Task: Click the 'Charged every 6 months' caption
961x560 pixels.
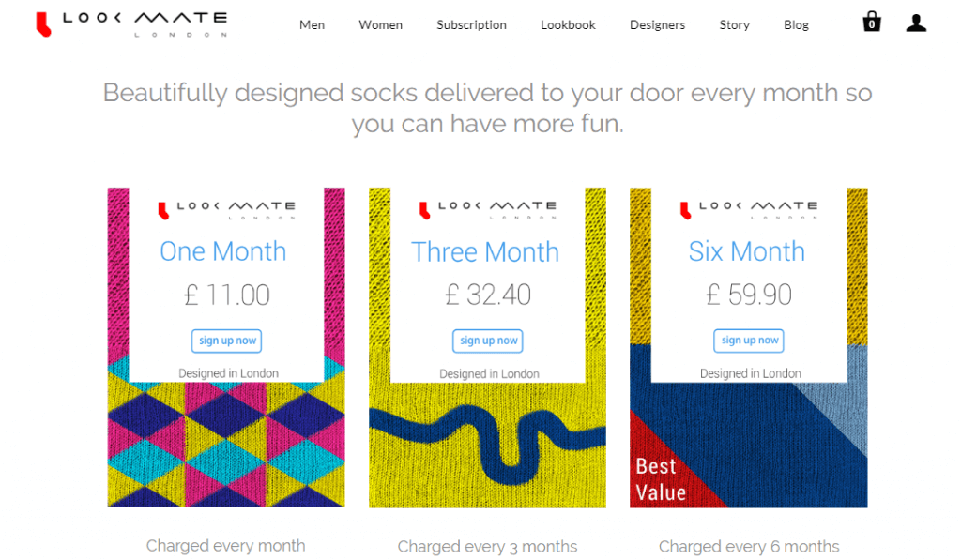Action: click(749, 546)
